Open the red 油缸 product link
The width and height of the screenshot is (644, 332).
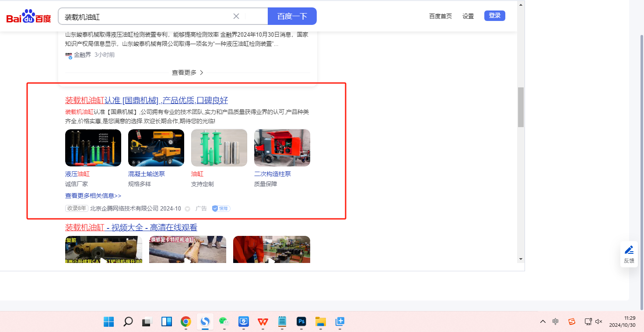point(197,174)
